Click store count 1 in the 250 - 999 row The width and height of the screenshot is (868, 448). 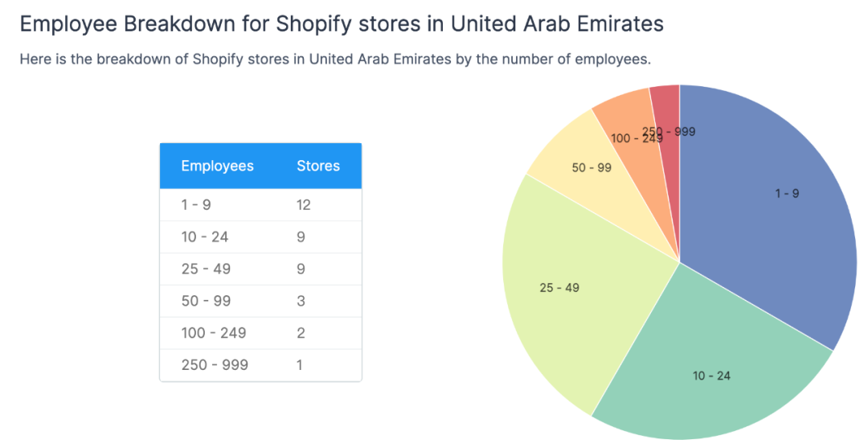[x=300, y=365]
